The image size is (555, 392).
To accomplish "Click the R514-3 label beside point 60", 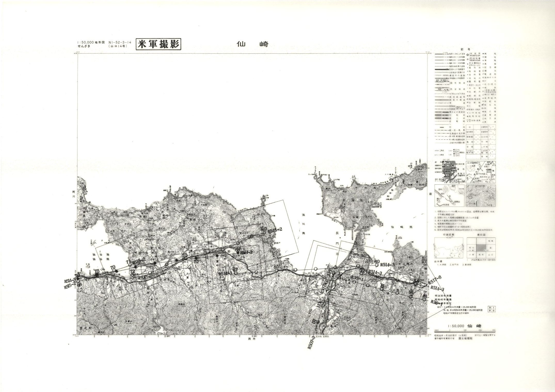I will click(387, 265).
